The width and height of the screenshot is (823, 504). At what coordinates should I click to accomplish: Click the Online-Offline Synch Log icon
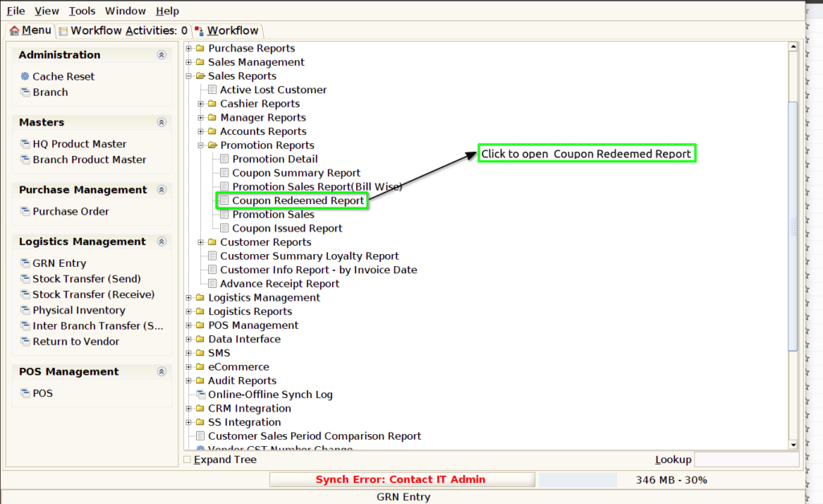[x=200, y=394]
